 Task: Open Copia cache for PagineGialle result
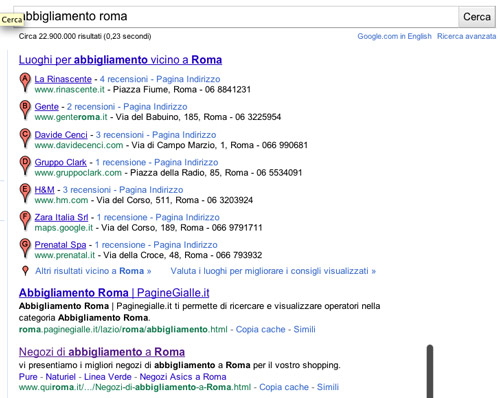tap(260, 329)
